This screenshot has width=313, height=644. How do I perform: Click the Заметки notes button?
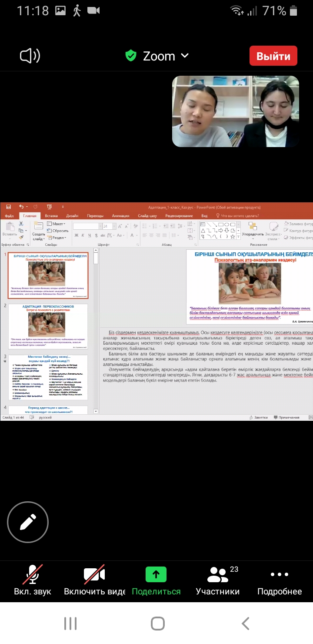pos(259,417)
